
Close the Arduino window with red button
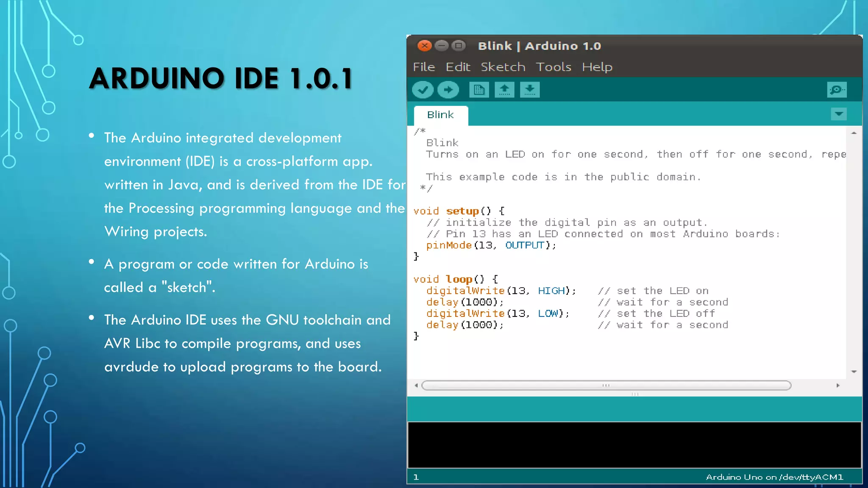tap(424, 46)
